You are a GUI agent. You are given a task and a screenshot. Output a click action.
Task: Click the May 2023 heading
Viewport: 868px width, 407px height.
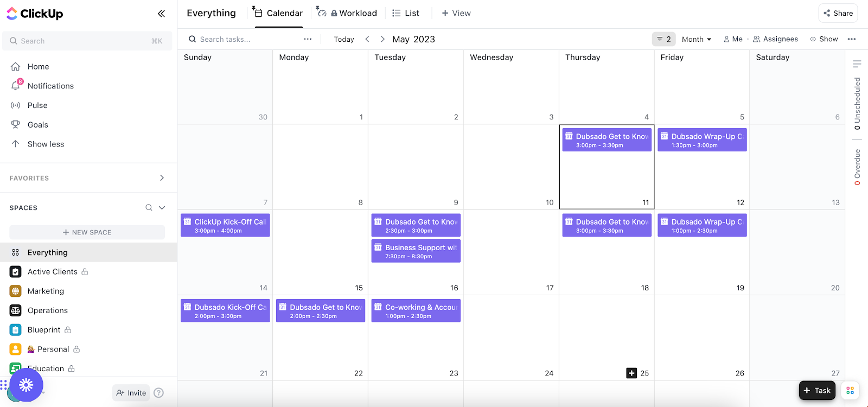(413, 39)
